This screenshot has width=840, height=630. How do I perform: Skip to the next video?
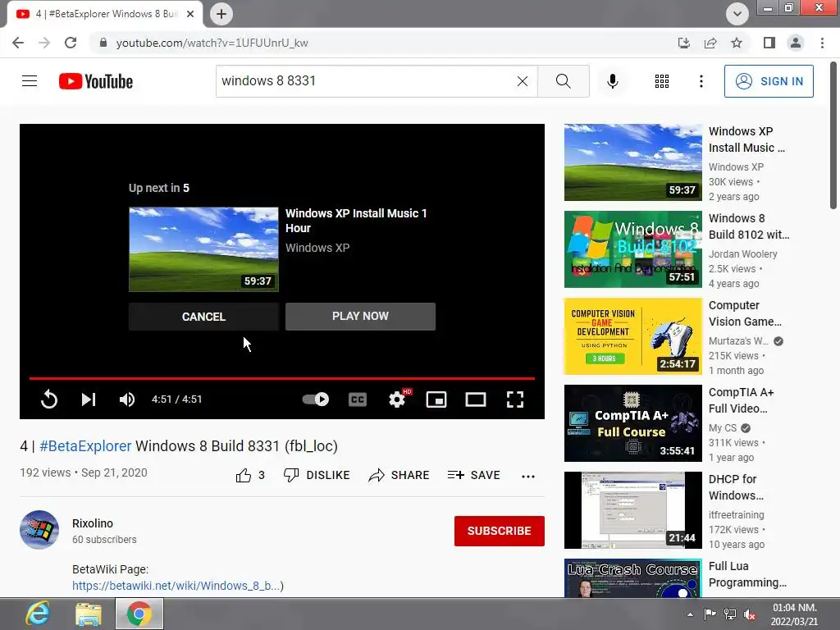[89, 399]
